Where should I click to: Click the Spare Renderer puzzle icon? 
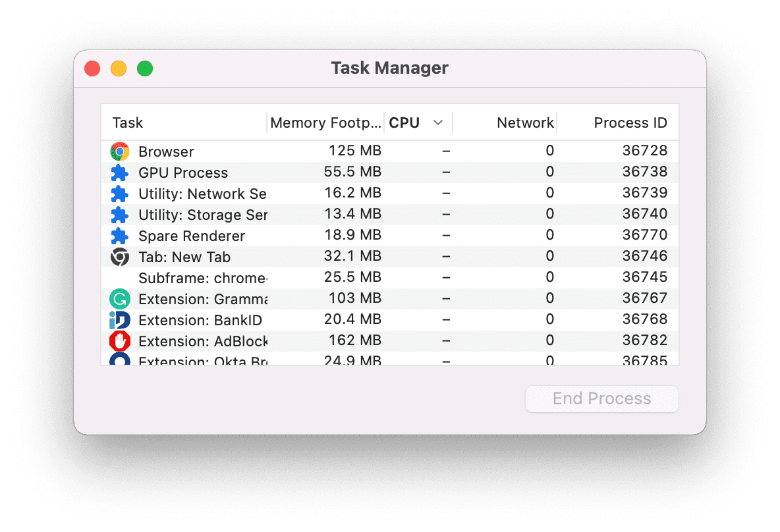point(119,236)
